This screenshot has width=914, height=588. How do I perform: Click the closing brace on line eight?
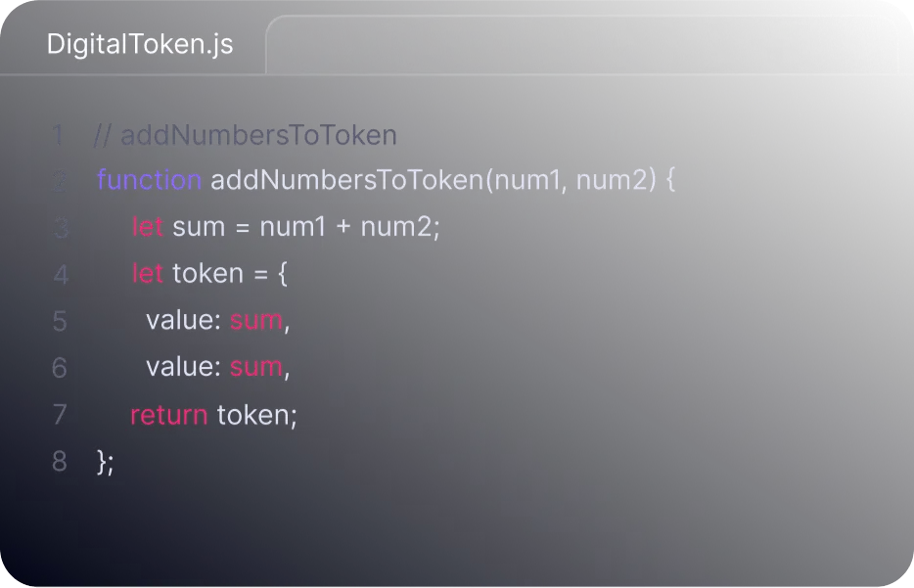click(102, 462)
